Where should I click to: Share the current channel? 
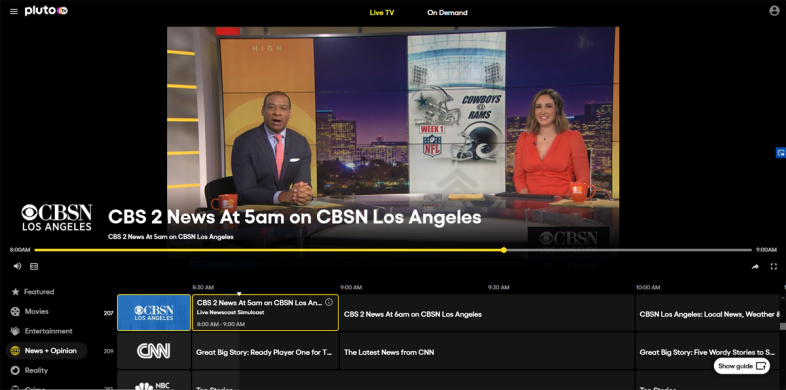point(755,267)
